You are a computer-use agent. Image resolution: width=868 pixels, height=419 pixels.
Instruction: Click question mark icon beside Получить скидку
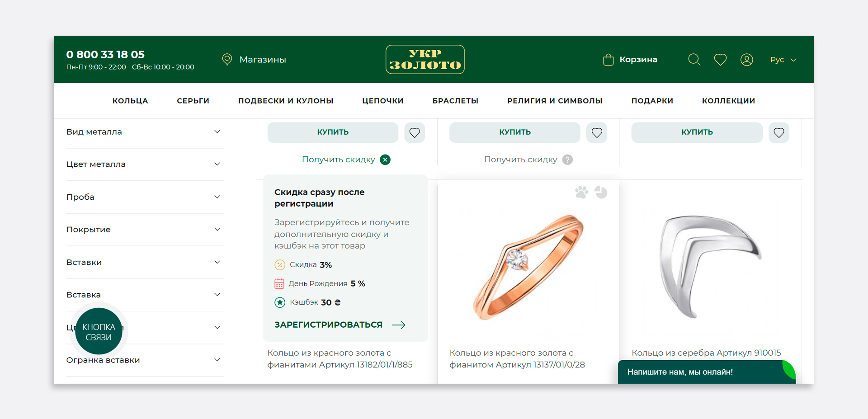[x=567, y=160]
